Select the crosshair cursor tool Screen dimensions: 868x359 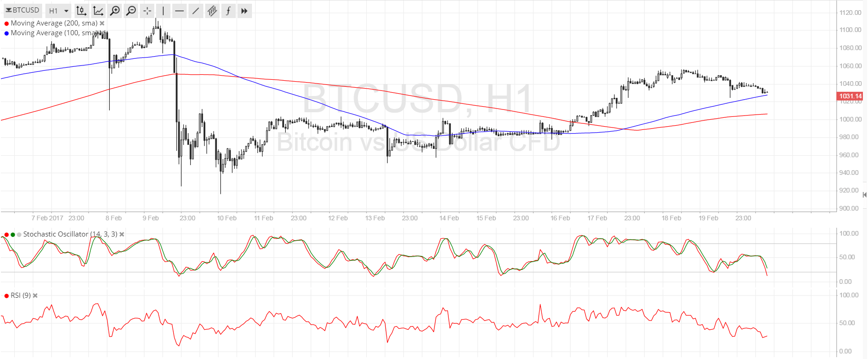point(147,11)
